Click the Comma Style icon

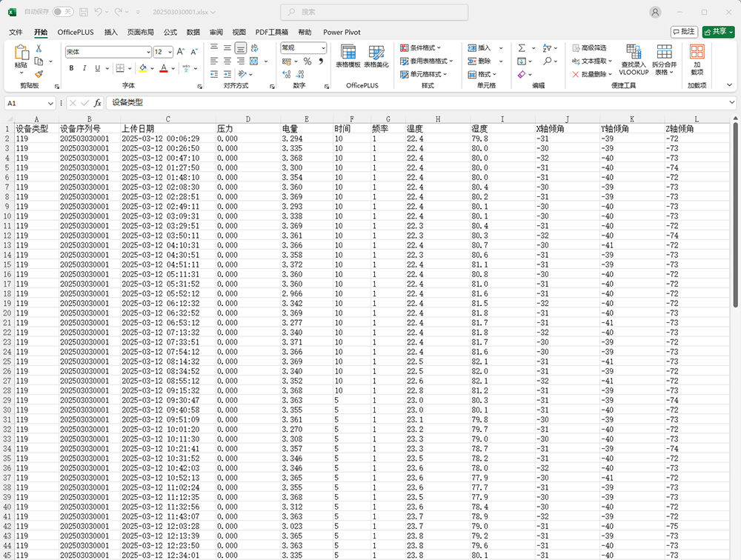coord(321,61)
